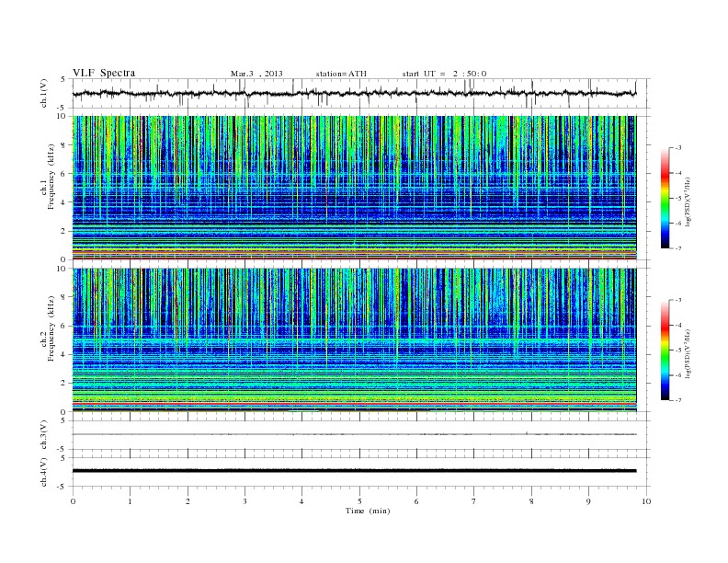Click the time axis tick label "3"
Screen dimensions: 728x563
(x=245, y=501)
